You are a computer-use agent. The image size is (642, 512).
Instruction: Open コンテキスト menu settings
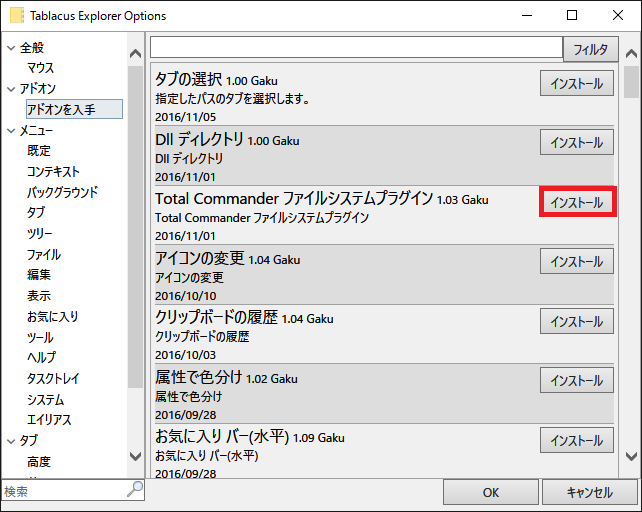[53, 172]
